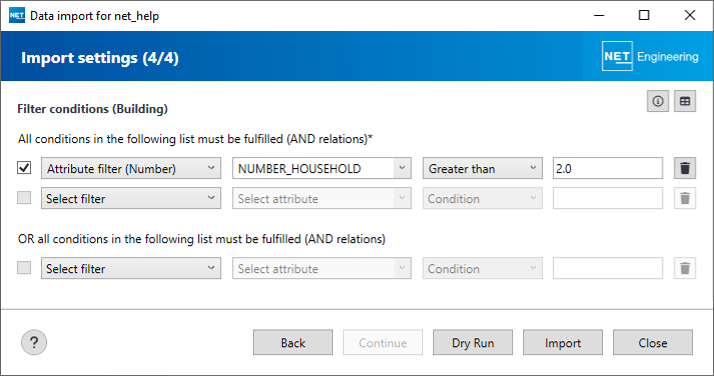Open Select attribute dropdown in second AND row

321,198
